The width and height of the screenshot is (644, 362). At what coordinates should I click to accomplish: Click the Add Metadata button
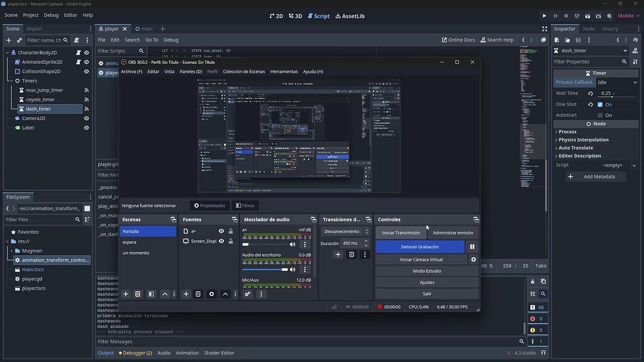point(595,176)
